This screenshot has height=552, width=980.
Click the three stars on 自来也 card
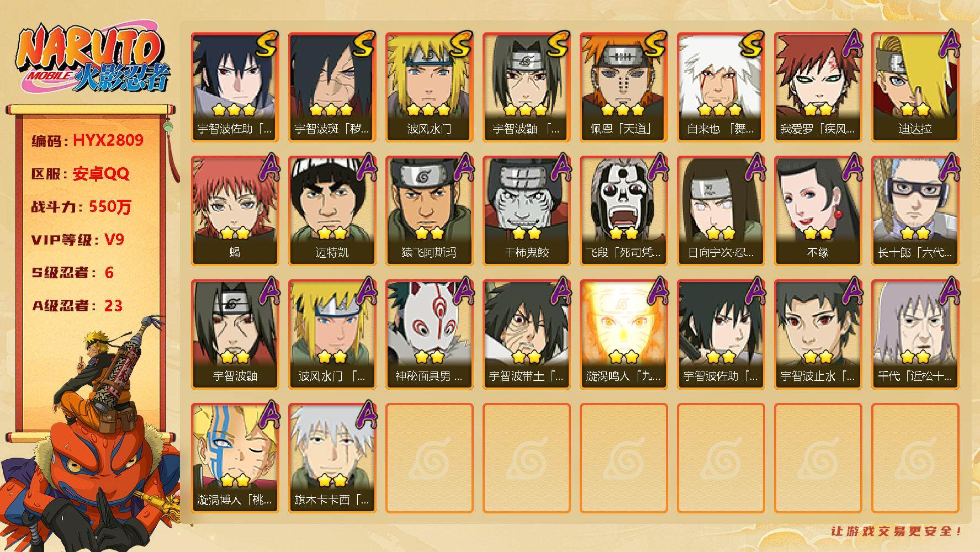coord(720,109)
